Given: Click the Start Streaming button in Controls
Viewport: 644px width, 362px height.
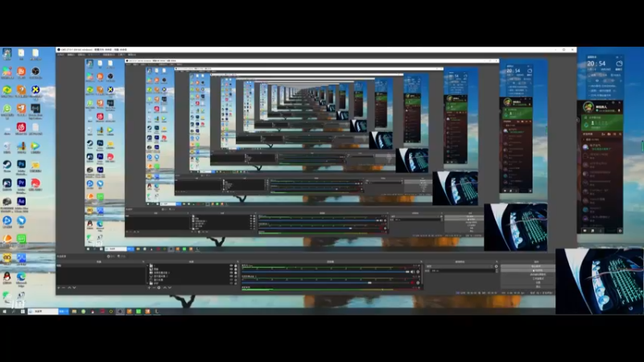Looking at the screenshot, I should 527,266.
